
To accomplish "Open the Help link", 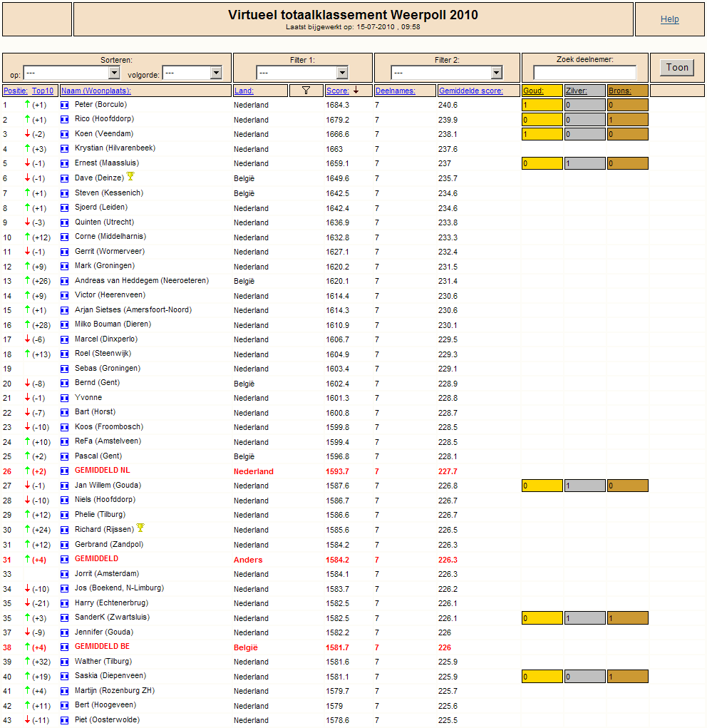I will [x=669, y=19].
